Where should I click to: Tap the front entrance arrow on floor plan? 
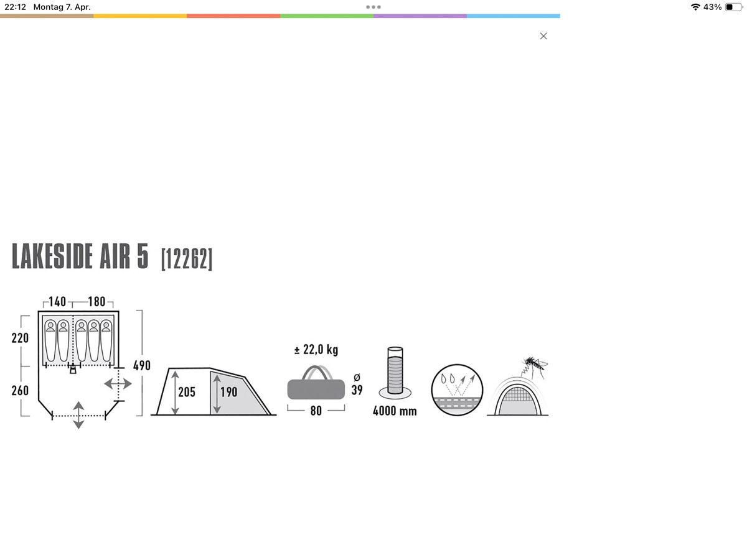click(x=78, y=415)
